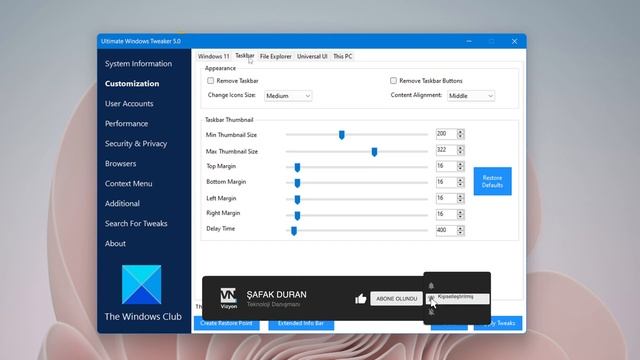Click The Windows Club logo
640x360 pixels.
(x=142, y=284)
